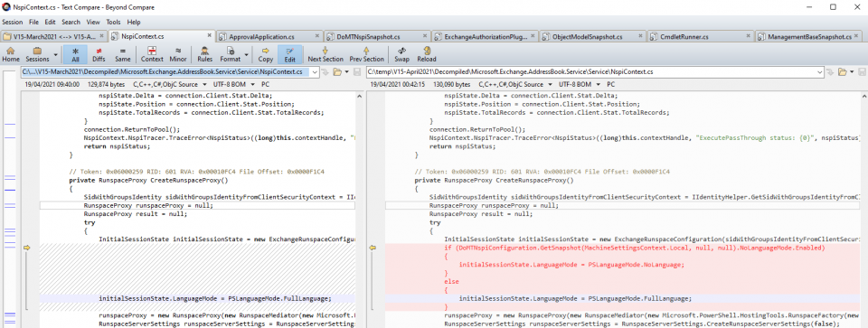
Task: Toggle Context lines display
Action: [152, 54]
